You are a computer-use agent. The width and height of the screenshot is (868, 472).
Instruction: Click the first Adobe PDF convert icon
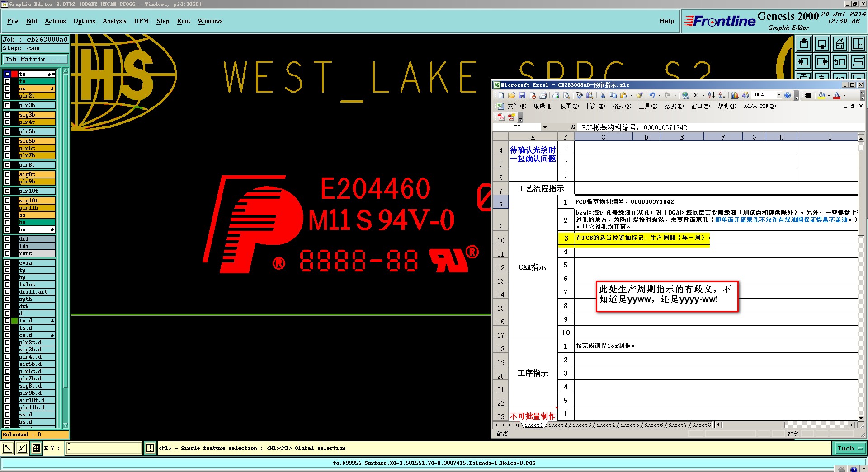click(x=501, y=117)
